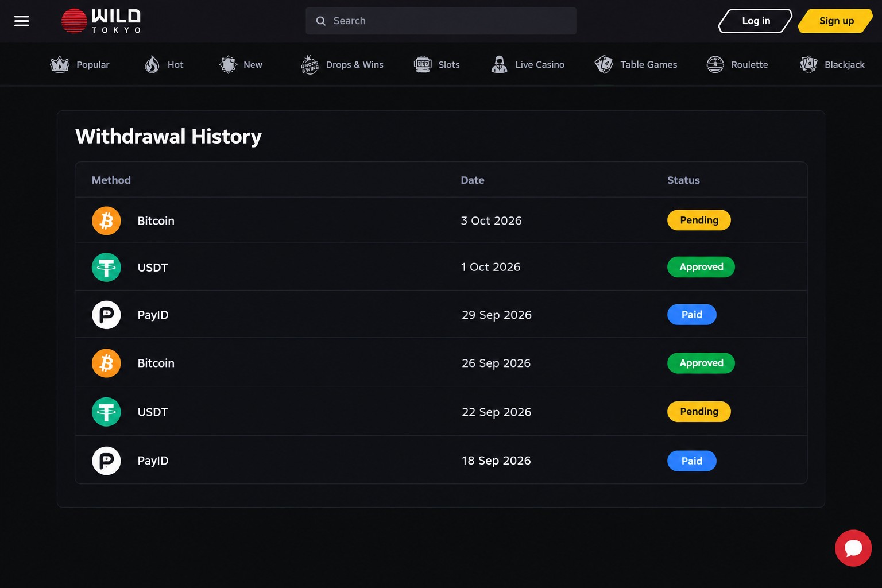Click the Paid badge for 29 Sep 2026
The width and height of the screenshot is (882, 588).
click(692, 315)
